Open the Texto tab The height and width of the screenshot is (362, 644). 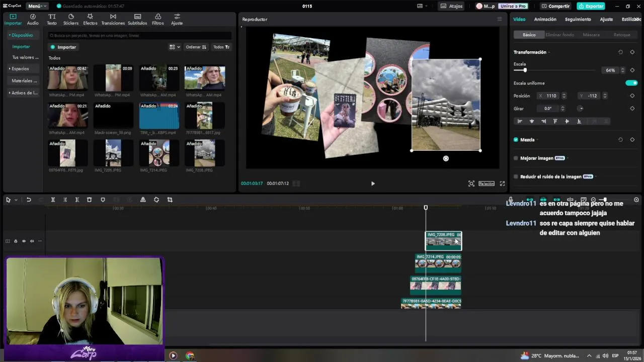[x=52, y=20]
